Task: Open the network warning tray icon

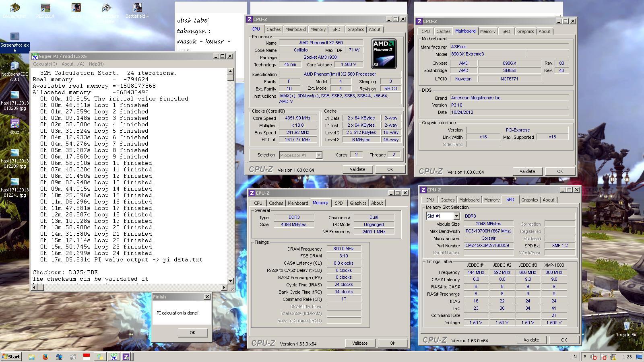Action: click(613, 357)
